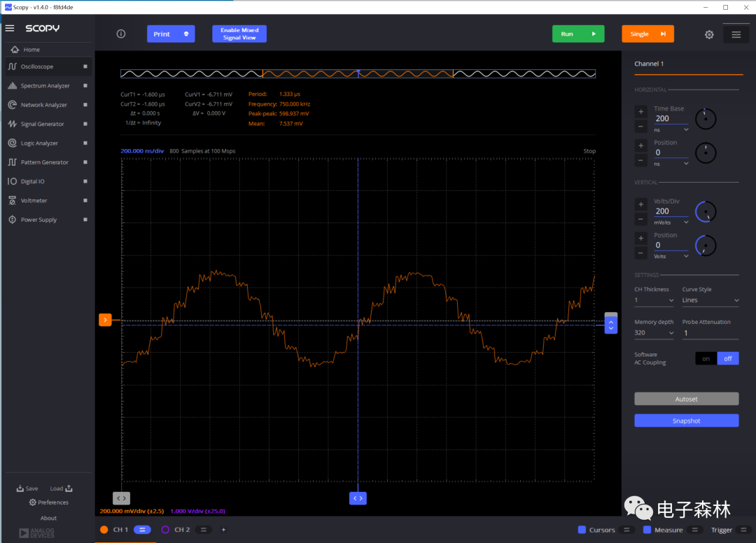Click the Digital IO icon
756x543 pixels.
12,181
